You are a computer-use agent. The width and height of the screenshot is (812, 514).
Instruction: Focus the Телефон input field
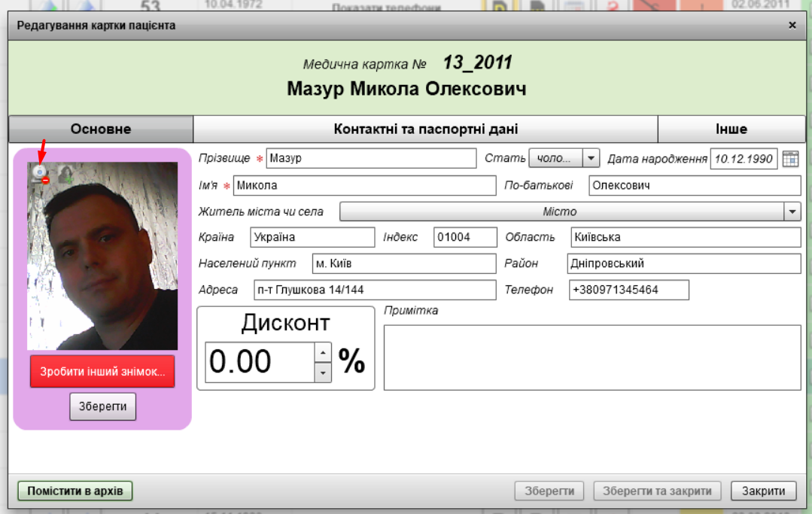[628, 290]
